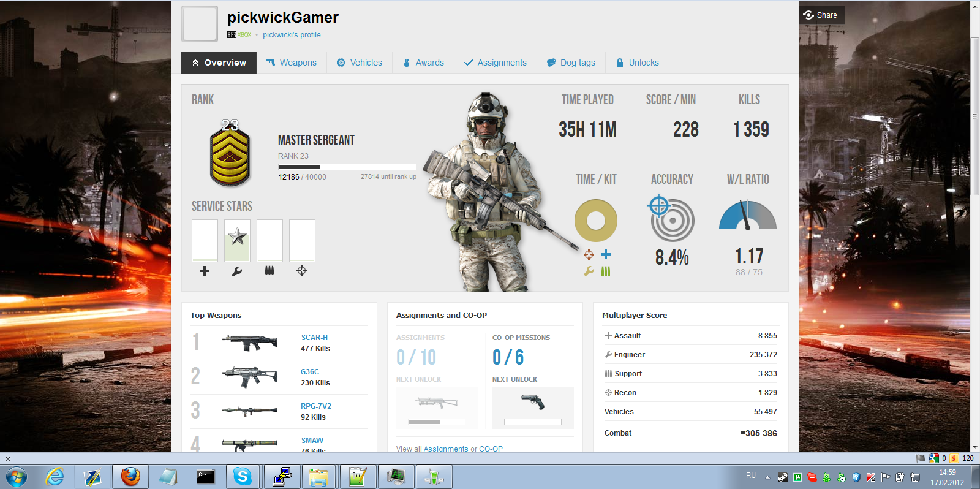Open PuTTY from the taskbar
The width and height of the screenshot is (980, 489).
(282, 476)
